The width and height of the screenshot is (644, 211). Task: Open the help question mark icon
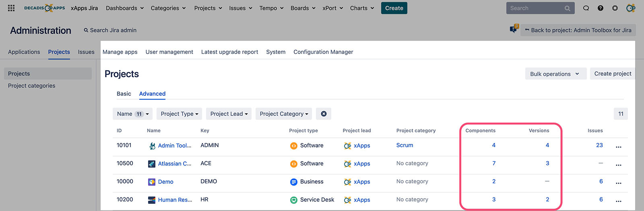pyautogui.click(x=601, y=8)
